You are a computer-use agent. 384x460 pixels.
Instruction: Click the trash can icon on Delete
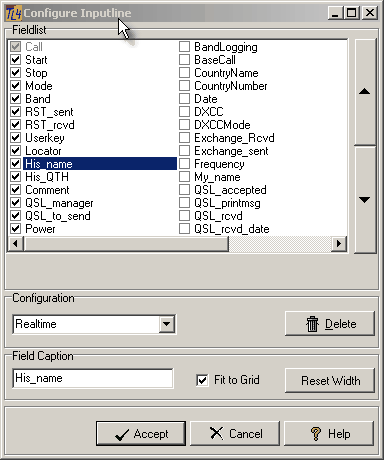click(x=312, y=324)
